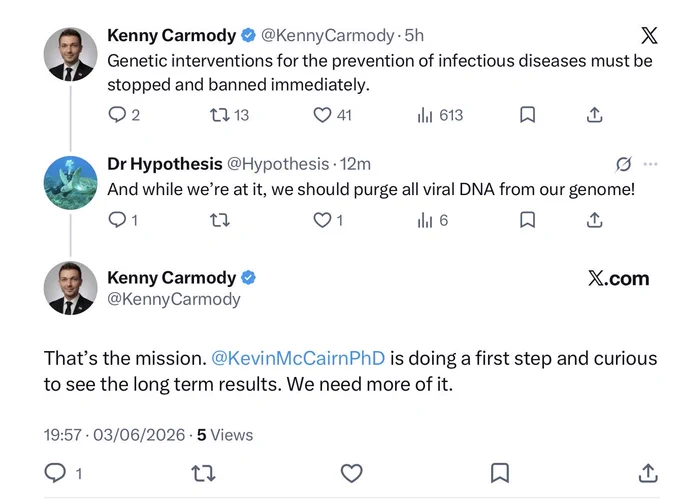Like the tweet with 41 likes
This screenshot has height=504, width=680.
(x=322, y=115)
